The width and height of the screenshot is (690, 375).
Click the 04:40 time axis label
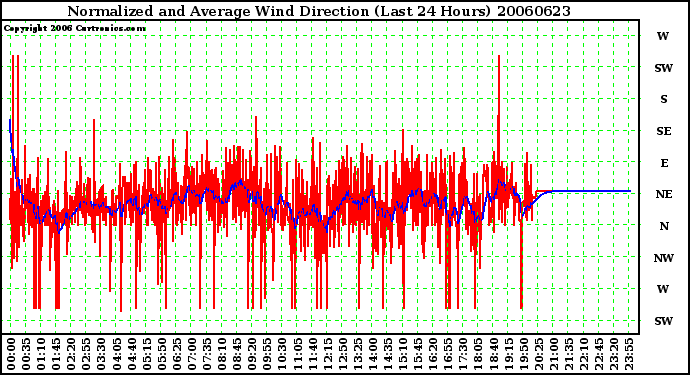click(x=132, y=354)
